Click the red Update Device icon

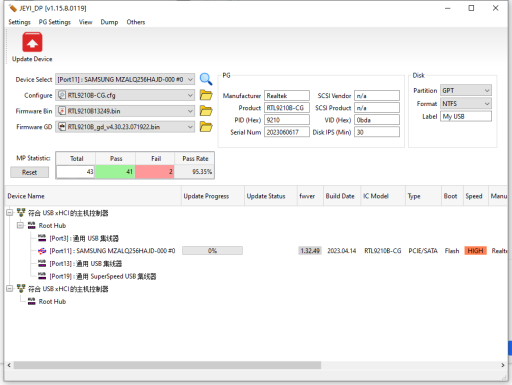point(32,42)
